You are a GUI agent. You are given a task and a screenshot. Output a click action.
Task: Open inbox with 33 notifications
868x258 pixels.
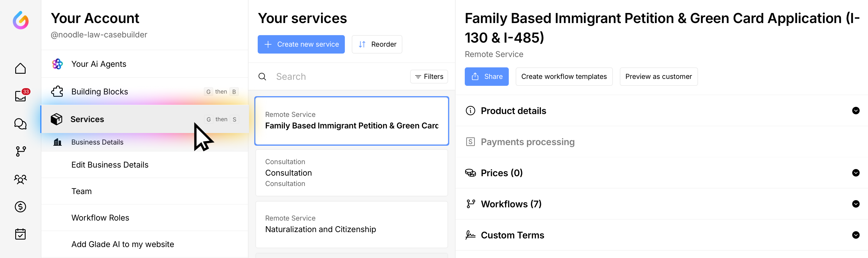pos(20,96)
